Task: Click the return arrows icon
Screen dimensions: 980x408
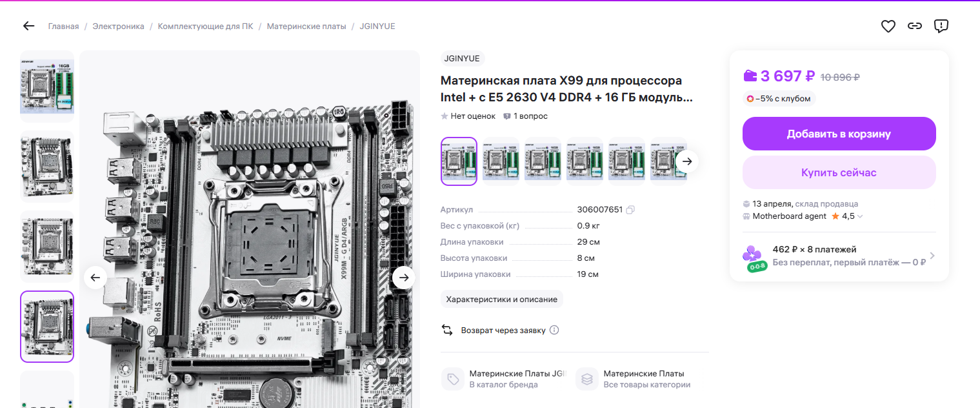Action: coord(447,330)
